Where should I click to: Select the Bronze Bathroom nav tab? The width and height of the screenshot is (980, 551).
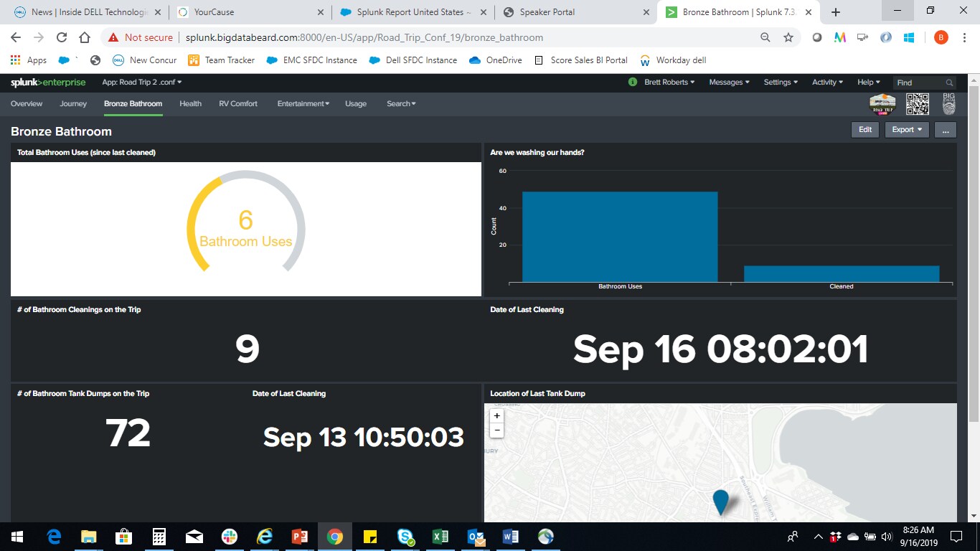[x=133, y=104]
